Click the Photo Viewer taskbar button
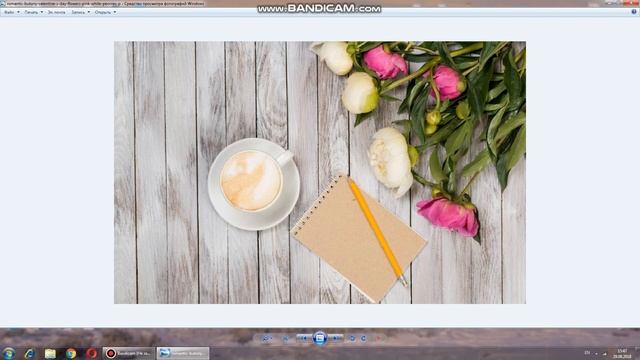Image resolution: width=640 pixels, height=360 pixels. 183,353
